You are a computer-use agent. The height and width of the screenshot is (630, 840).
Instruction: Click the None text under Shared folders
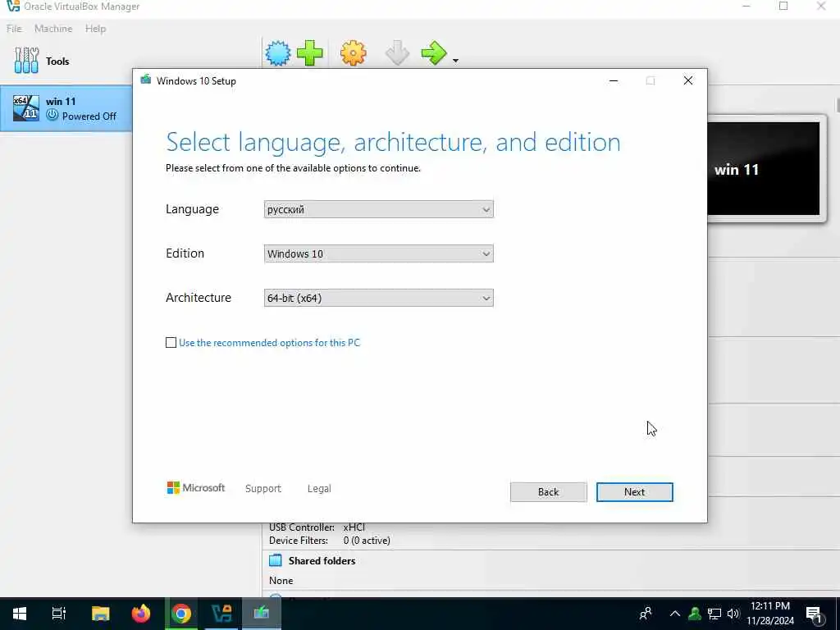pyautogui.click(x=281, y=581)
